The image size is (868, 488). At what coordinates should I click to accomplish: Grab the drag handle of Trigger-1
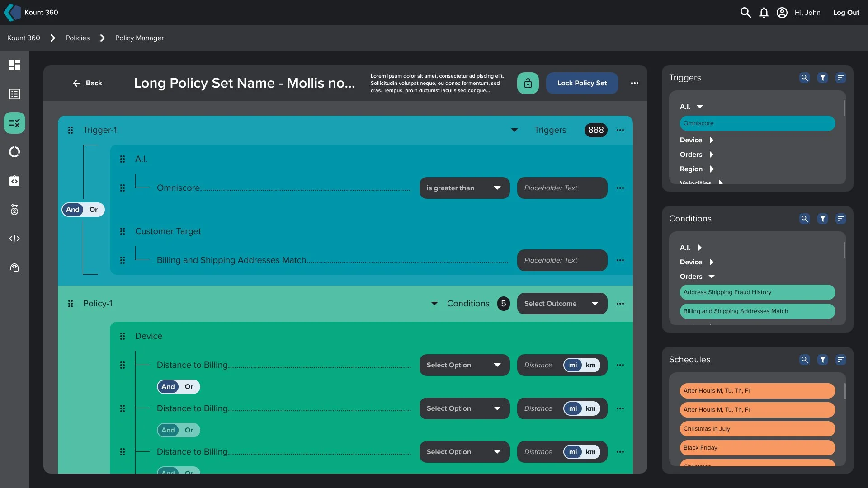point(71,130)
